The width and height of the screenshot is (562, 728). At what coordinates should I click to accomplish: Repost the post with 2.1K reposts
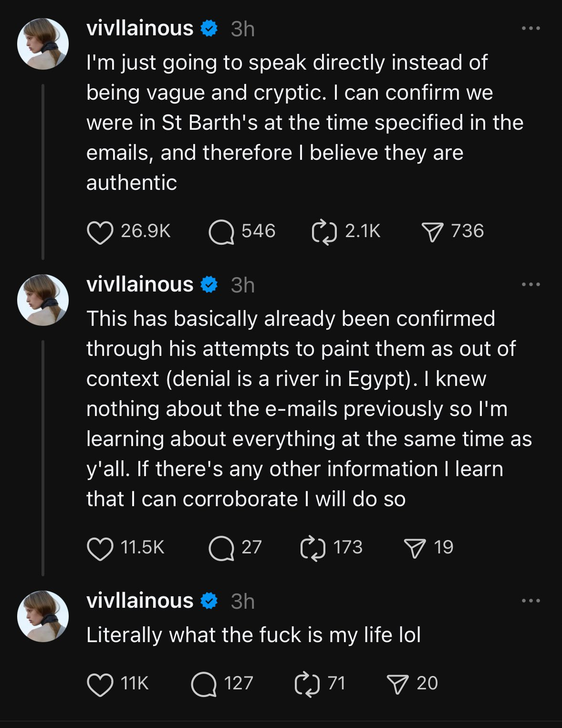click(324, 232)
